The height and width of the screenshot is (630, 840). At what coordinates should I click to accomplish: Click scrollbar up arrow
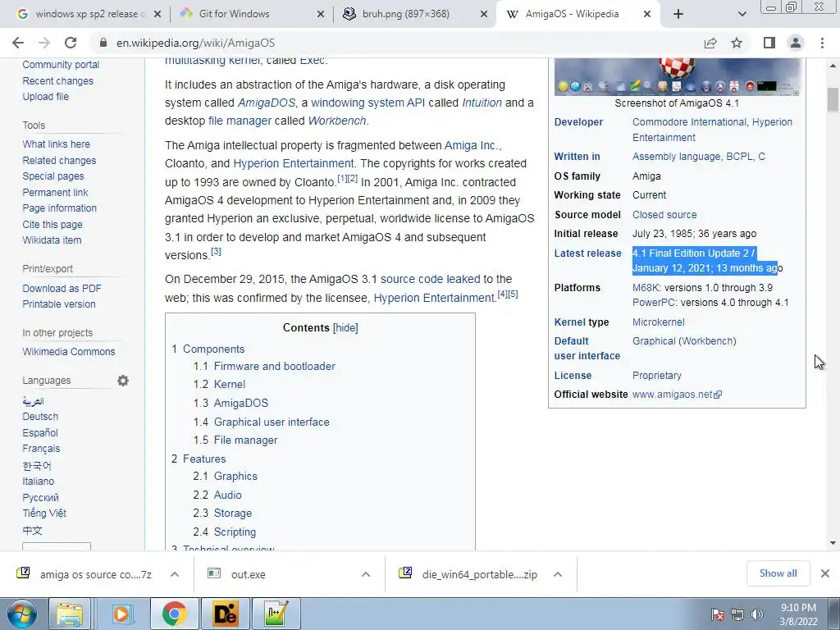pos(833,66)
